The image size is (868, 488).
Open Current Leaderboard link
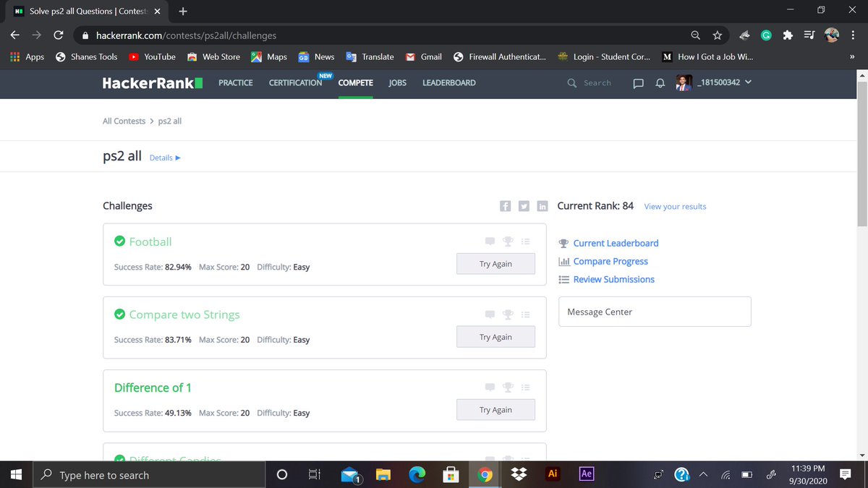[616, 243]
